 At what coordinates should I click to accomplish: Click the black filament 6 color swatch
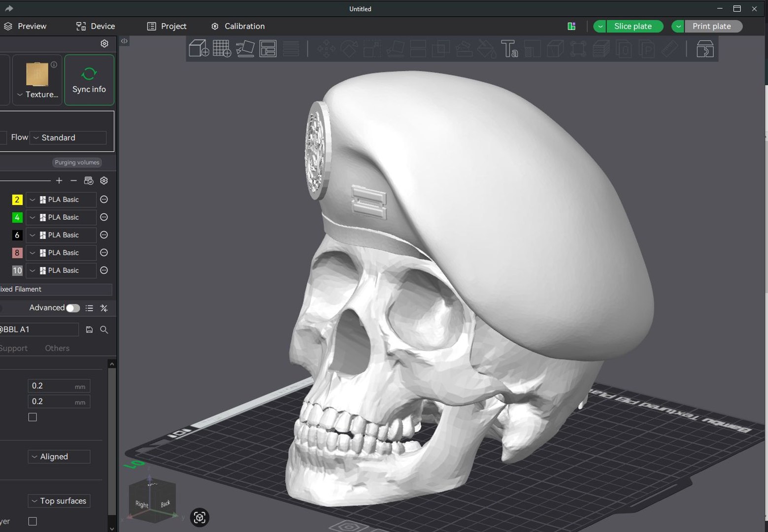[17, 235]
